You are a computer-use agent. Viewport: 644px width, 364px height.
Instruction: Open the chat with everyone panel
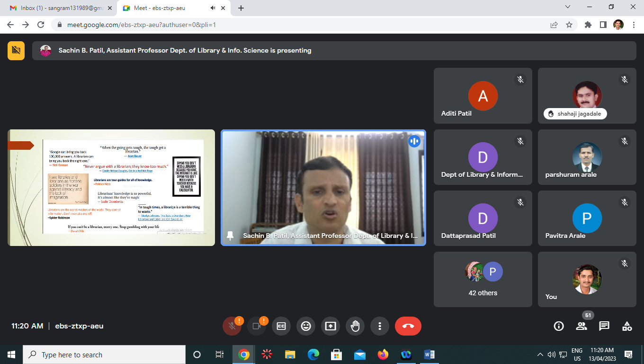click(x=604, y=326)
